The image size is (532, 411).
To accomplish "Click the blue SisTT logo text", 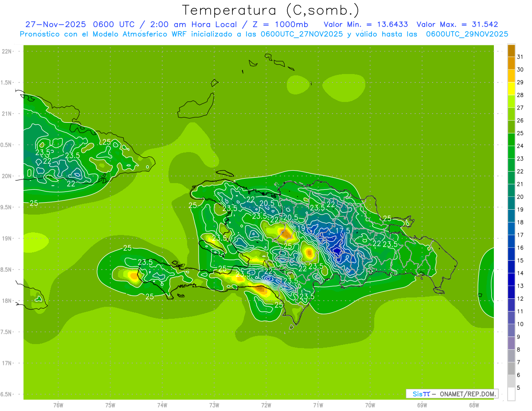I will tap(421, 394).
